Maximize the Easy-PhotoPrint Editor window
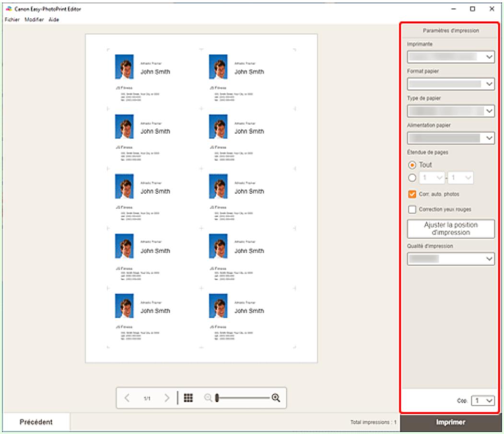The image size is (504, 434). point(472,9)
